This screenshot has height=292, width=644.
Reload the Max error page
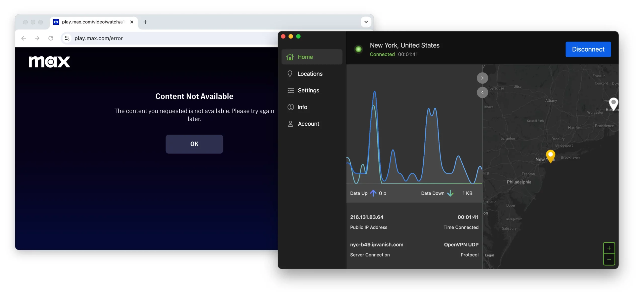(51, 38)
